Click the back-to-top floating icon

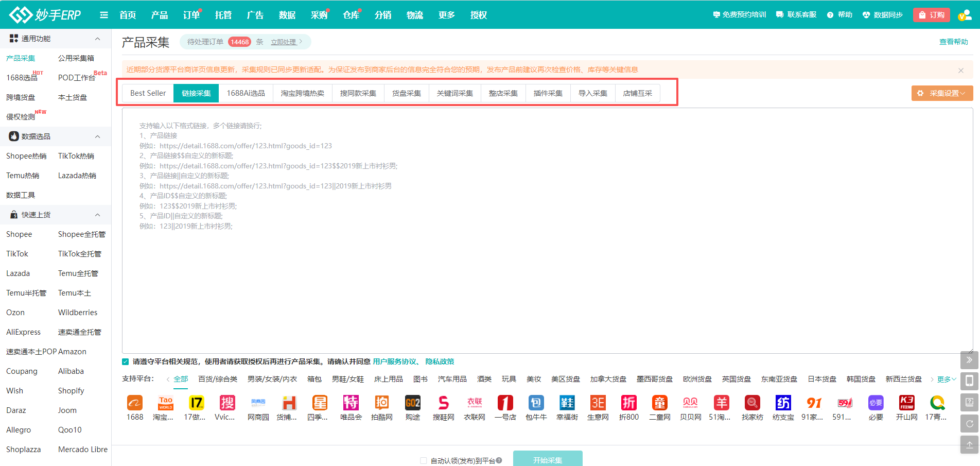[x=969, y=444]
